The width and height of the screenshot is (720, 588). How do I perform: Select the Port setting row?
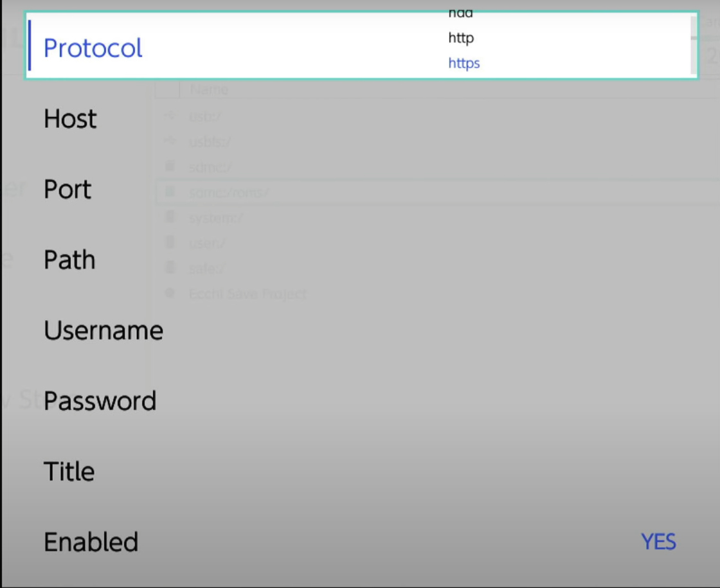(x=361, y=189)
